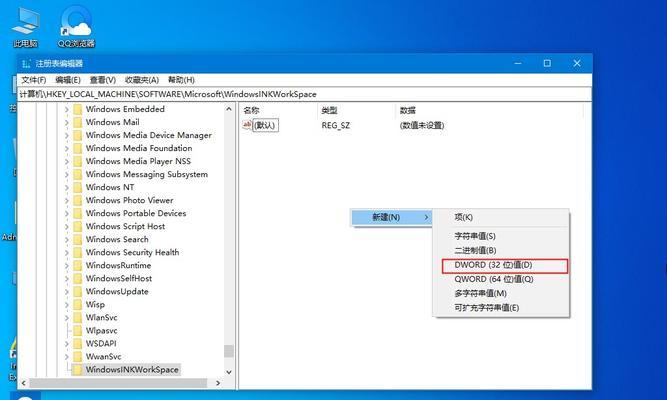This screenshot has width=667, height=400.
Task: Expand the Windows Messaging Subsystem key
Action: click(66, 174)
